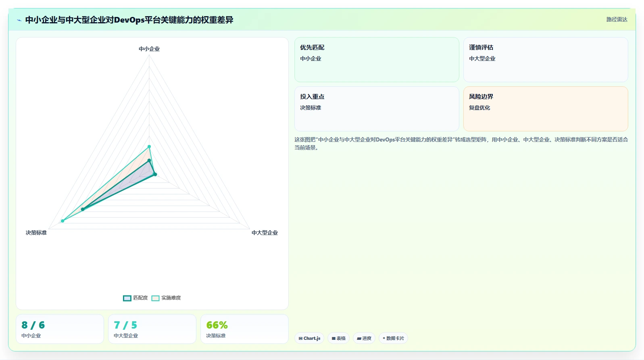Select the Chart.js tag

[309, 338]
